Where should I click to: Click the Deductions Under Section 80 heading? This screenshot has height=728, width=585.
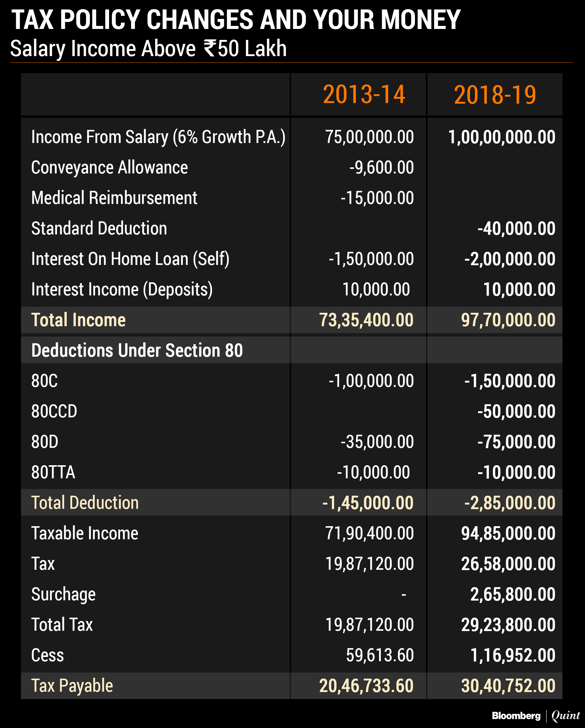point(137,350)
